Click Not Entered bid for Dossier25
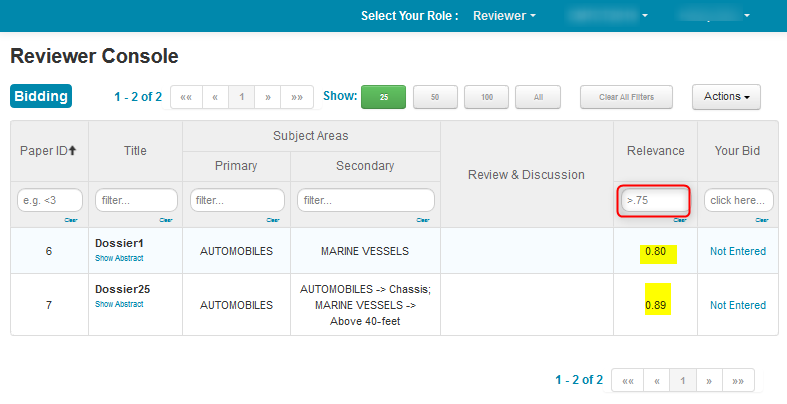The height and width of the screenshot is (404, 787). 737,304
